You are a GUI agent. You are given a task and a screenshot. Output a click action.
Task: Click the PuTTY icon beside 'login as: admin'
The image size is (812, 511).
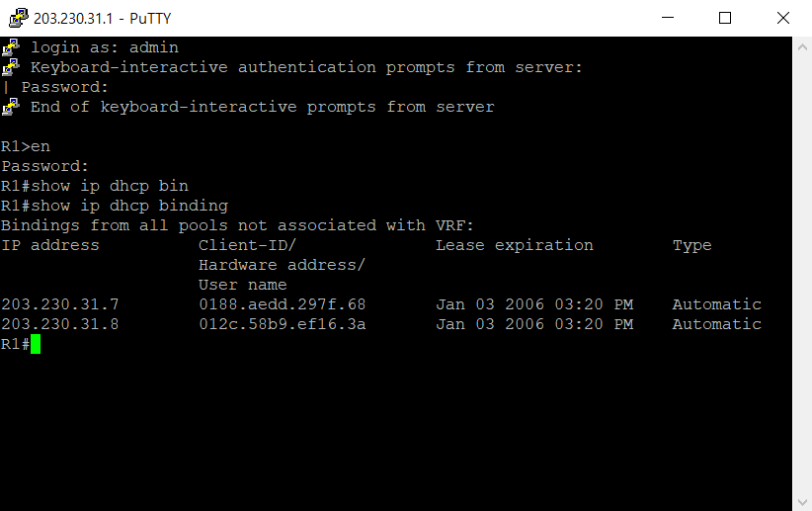coord(11,47)
